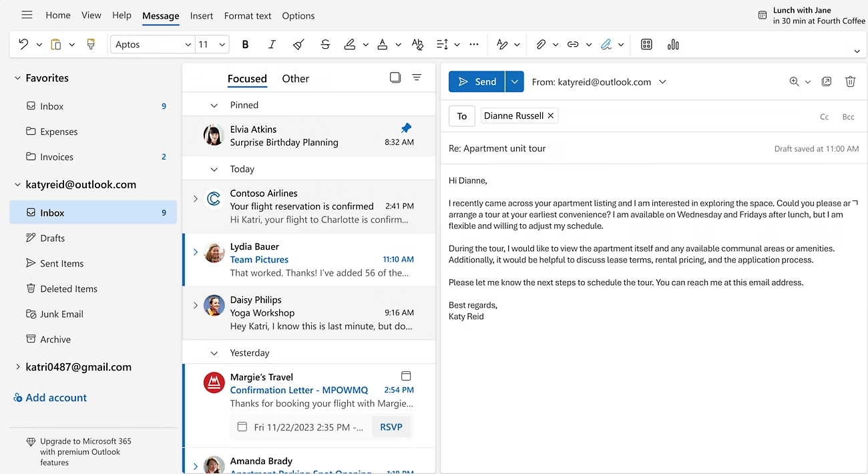Open the highlight color dropdown arrow
The height and width of the screenshot is (474, 868).
pos(365,45)
